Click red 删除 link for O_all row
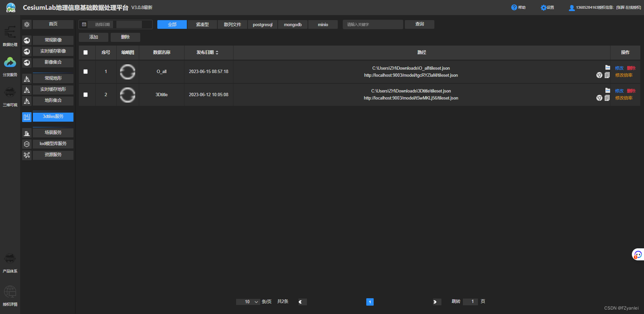 (x=631, y=68)
